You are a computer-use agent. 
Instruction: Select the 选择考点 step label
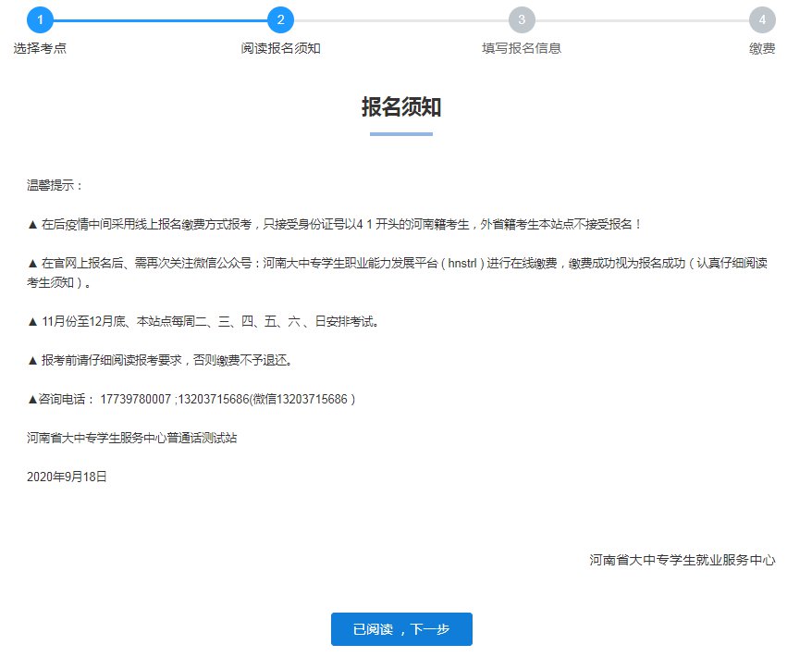click(40, 48)
